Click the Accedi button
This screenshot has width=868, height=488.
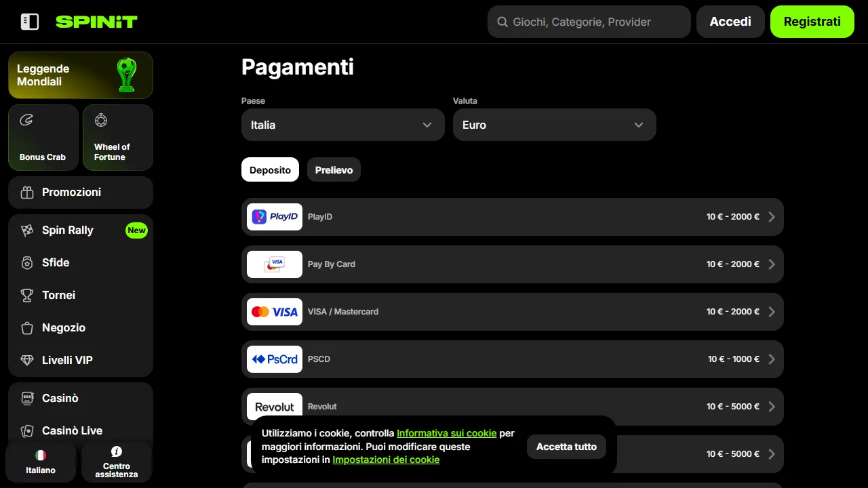tap(730, 22)
